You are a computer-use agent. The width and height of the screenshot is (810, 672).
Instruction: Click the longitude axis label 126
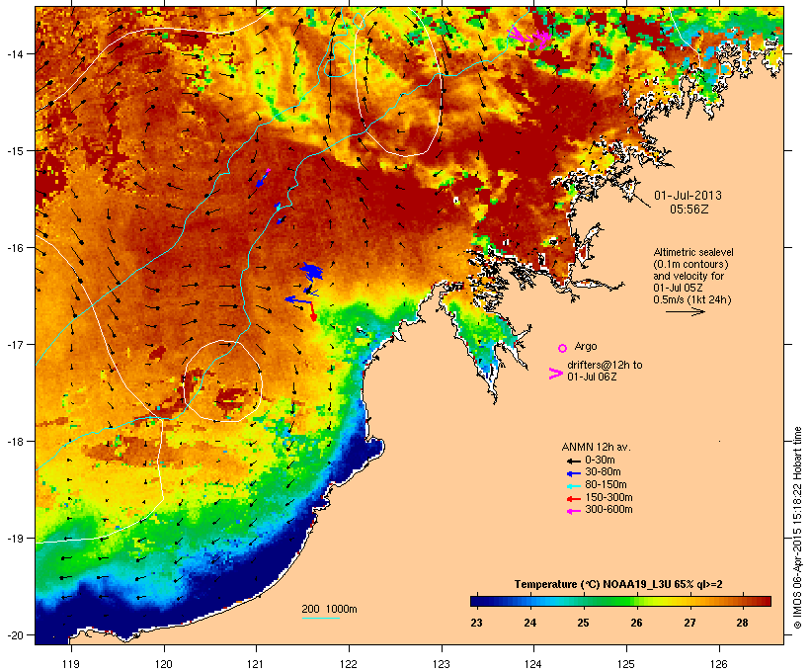coord(718,664)
